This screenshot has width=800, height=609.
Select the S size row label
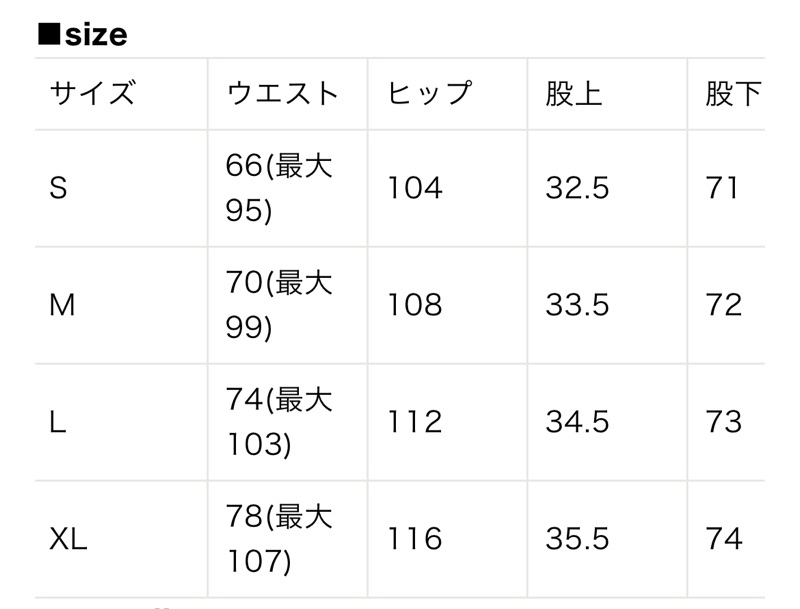[x=58, y=188]
